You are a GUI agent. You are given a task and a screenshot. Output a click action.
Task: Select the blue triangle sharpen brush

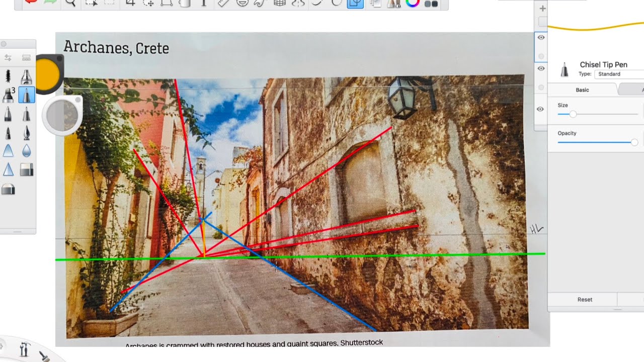pos(9,170)
